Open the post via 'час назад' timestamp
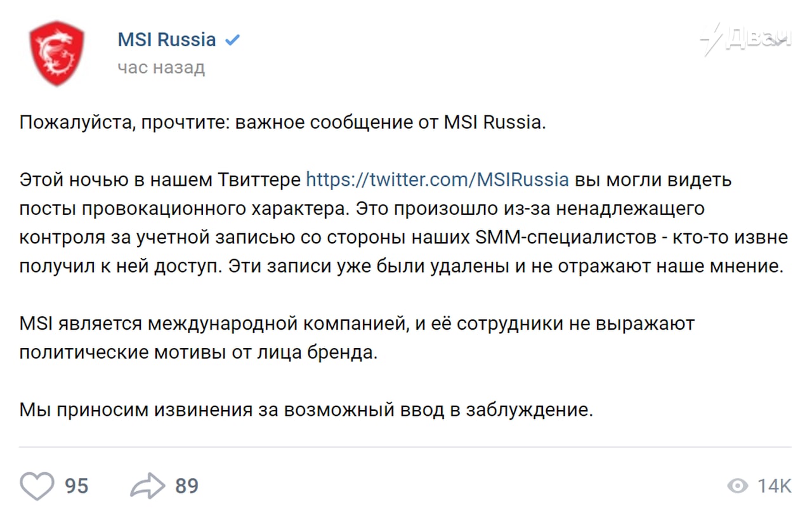The width and height of the screenshot is (812, 516). coord(161,67)
